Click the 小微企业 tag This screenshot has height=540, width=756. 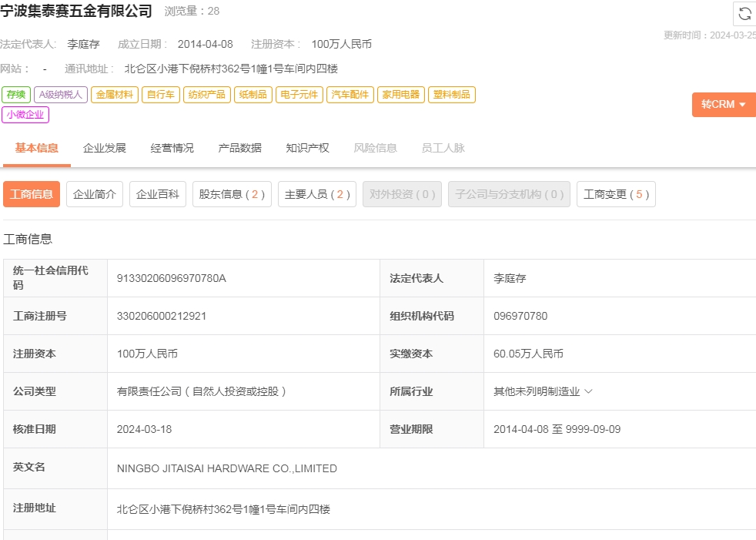point(25,115)
